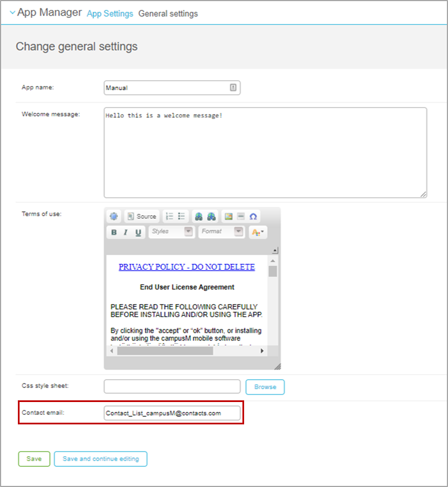448x487 pixels.
Task: Click the App name input field
Action: pos(172,88)
